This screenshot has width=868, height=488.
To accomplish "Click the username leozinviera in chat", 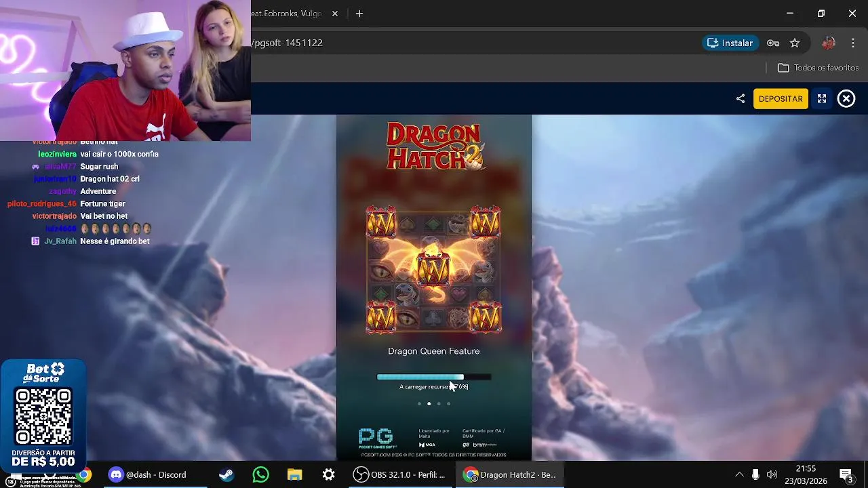I will [x=57, y=155].
